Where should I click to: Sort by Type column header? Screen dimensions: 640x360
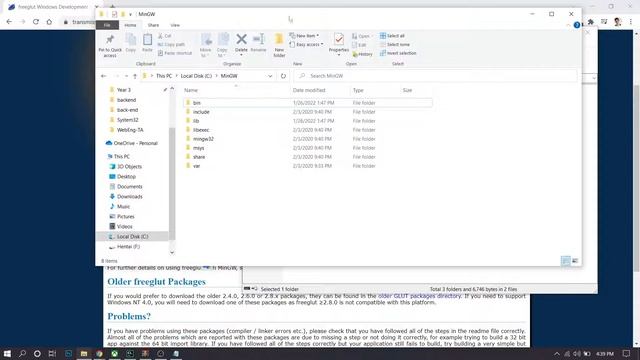[358, 90]
